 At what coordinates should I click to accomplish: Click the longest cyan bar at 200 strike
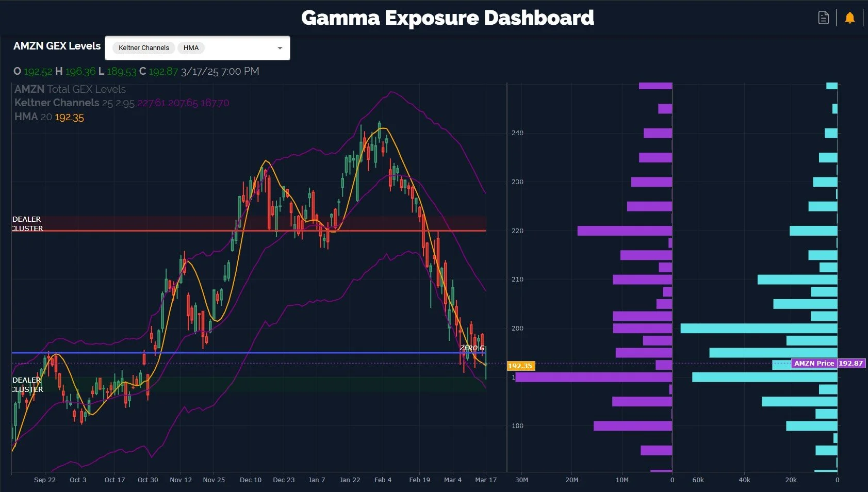coord(759,328)
